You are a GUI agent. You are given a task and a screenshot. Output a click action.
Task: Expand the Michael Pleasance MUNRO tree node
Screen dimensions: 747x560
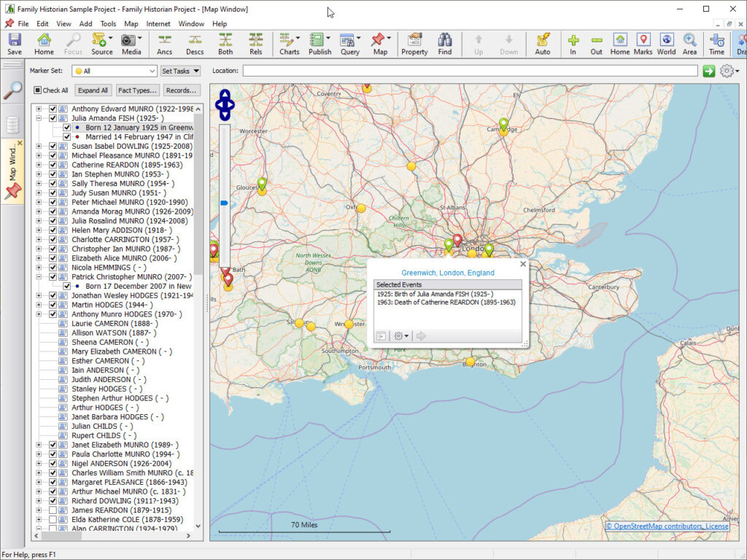point(39,156)
